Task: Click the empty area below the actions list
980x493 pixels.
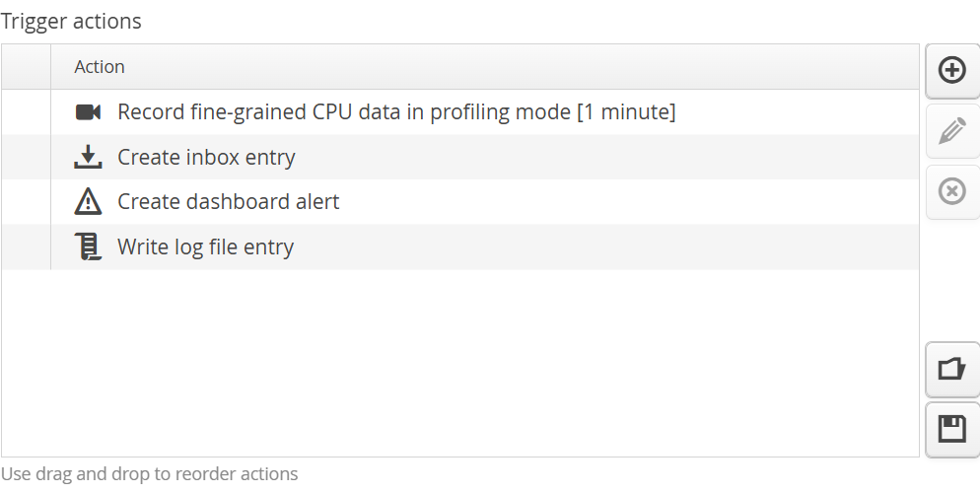Action: [459, 363]
